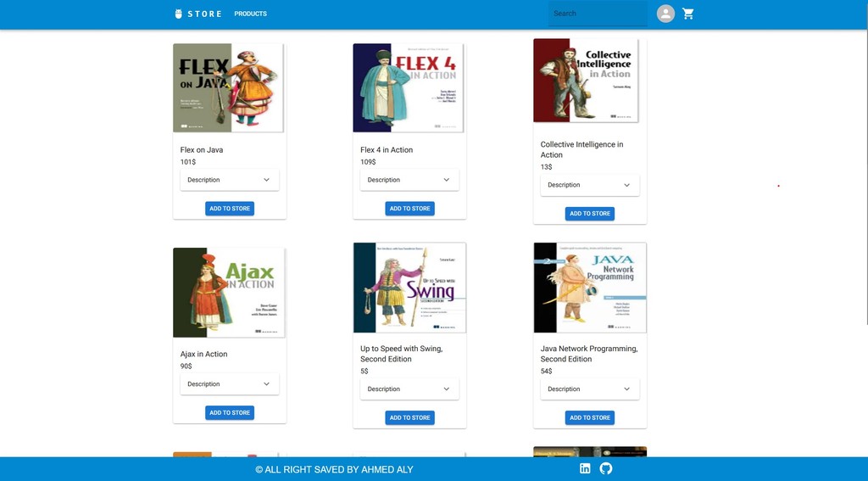
Task: Focus the Search input field
Action: coord(598,14)
